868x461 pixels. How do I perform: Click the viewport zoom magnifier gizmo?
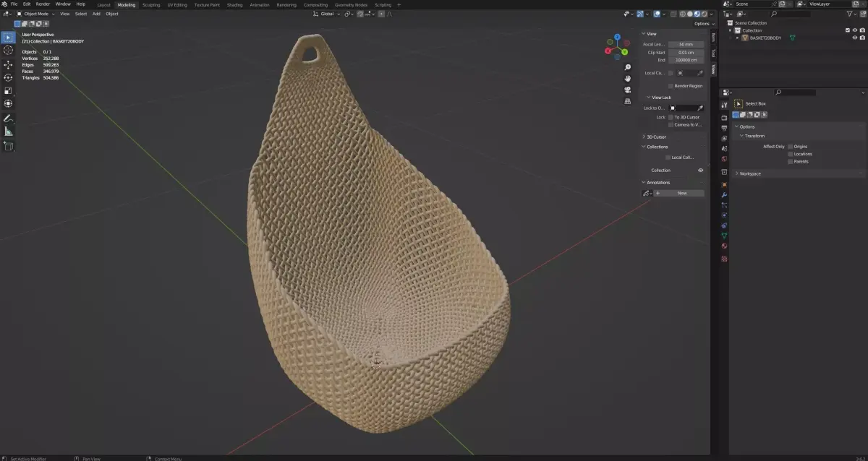(628, 67)
